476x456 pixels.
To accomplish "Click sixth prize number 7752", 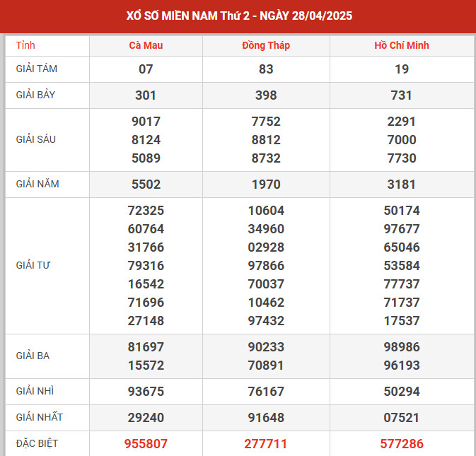I will click(266, 122).
